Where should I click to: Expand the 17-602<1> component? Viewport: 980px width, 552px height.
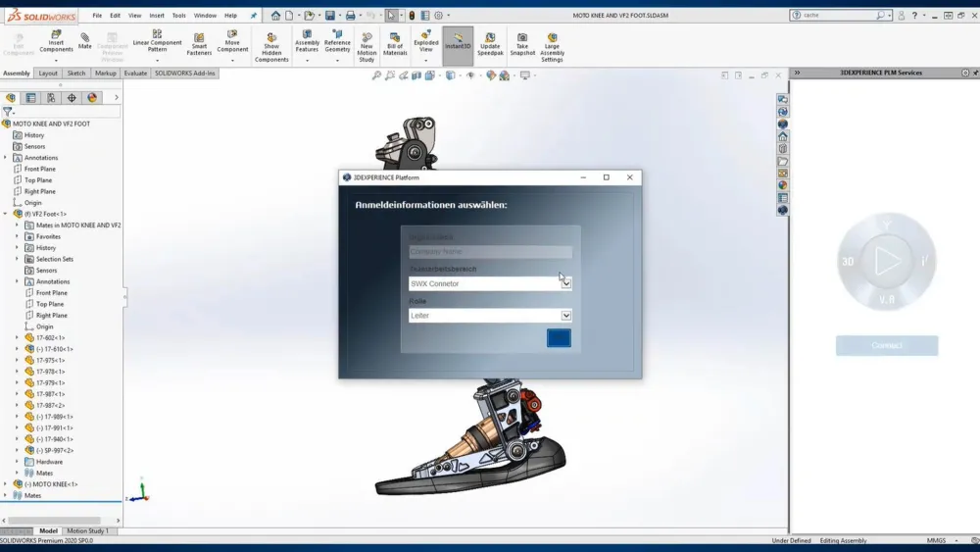coord(17,337)
